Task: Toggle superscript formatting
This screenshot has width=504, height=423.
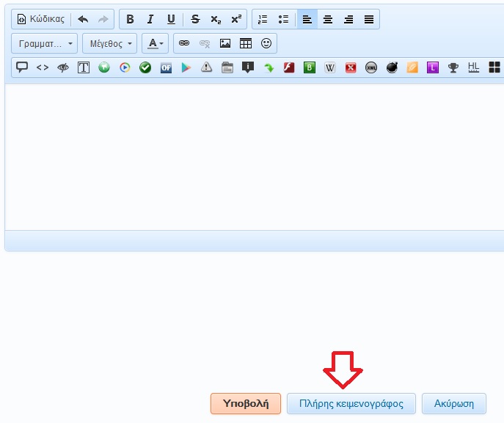Action: 236,19
